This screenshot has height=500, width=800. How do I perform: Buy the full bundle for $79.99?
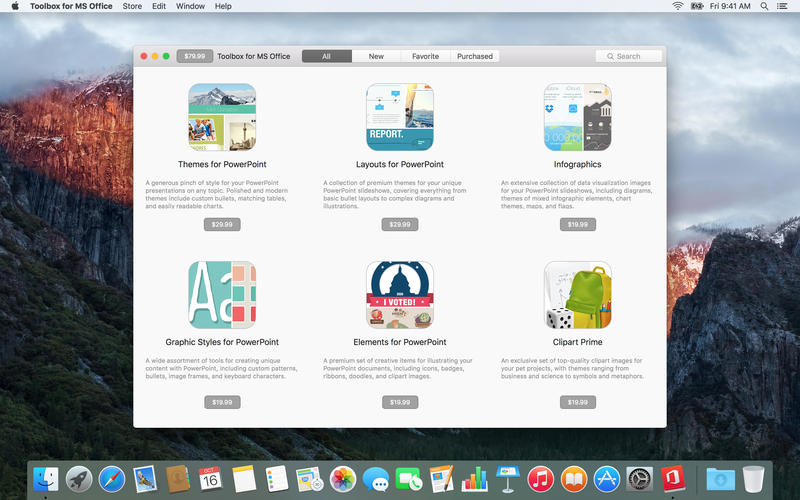click(195, 56)
